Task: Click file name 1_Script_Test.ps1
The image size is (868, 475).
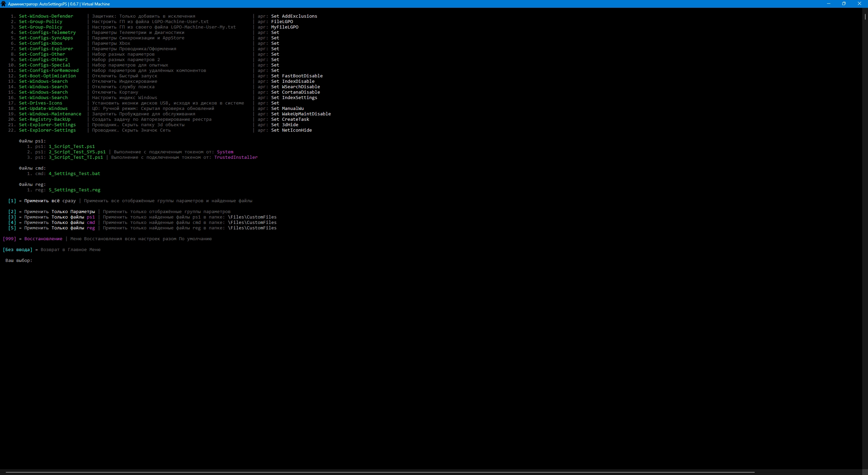Action: [72, 147]
